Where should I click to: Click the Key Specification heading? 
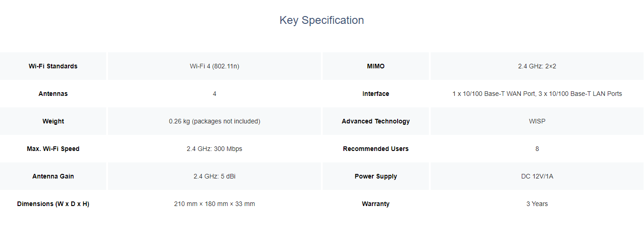[x=322, y=20]
